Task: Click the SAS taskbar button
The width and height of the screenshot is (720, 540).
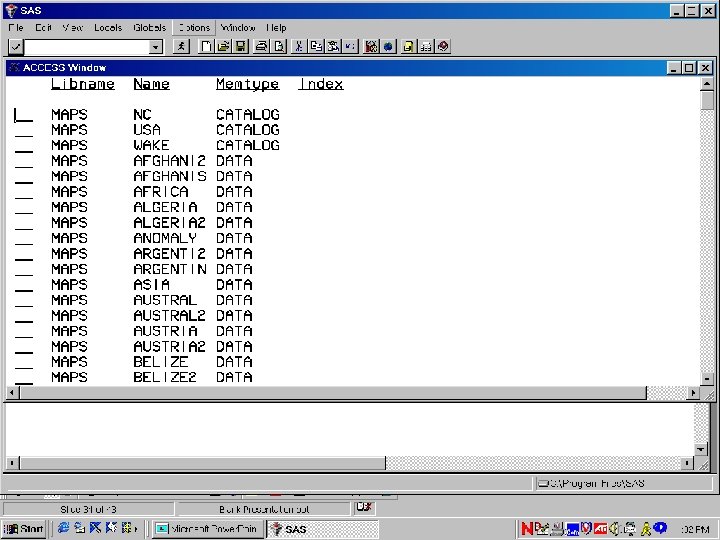Action: click(323, 529)
